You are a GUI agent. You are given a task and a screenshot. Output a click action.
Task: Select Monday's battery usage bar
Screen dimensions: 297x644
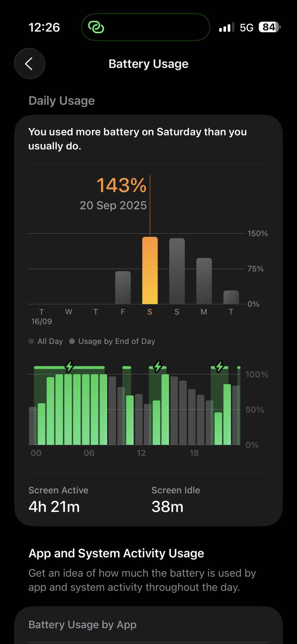tap(204, 281)
